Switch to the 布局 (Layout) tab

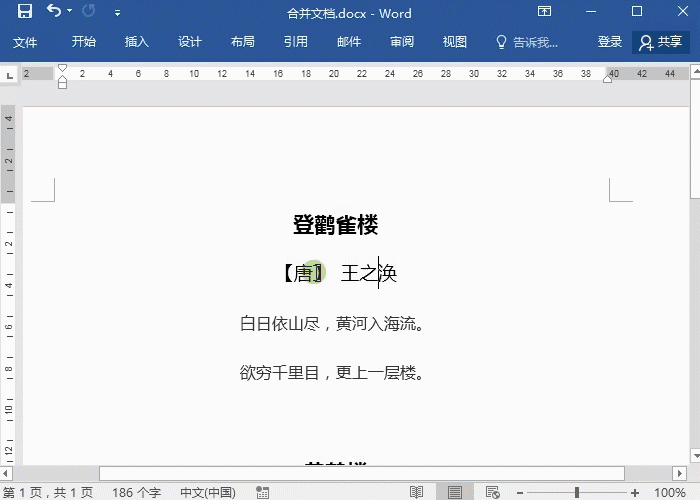(x=243, y=42)
